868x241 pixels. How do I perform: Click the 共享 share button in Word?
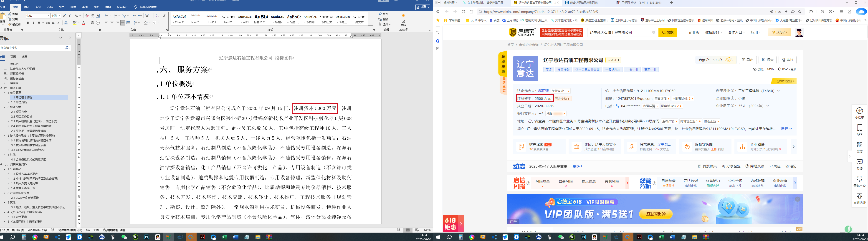coord(423,7)
